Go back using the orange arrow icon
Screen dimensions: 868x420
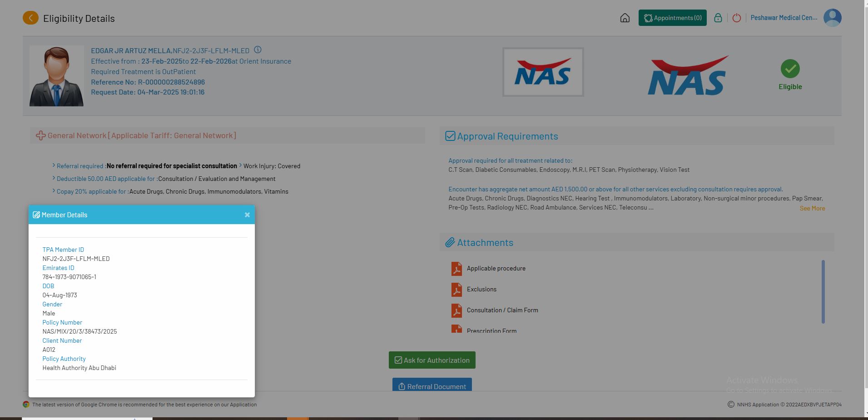point(30,18)
